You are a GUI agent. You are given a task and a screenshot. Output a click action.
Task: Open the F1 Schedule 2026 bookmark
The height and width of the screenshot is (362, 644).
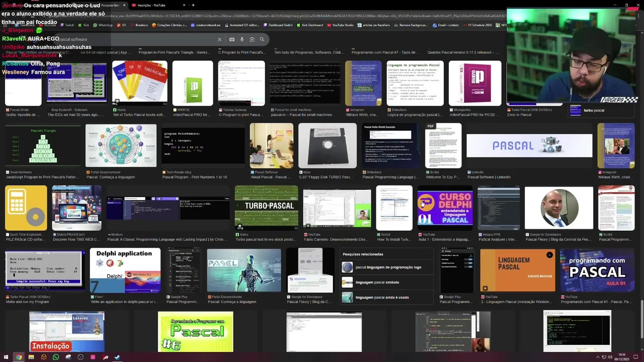click(x=477, y=25)
